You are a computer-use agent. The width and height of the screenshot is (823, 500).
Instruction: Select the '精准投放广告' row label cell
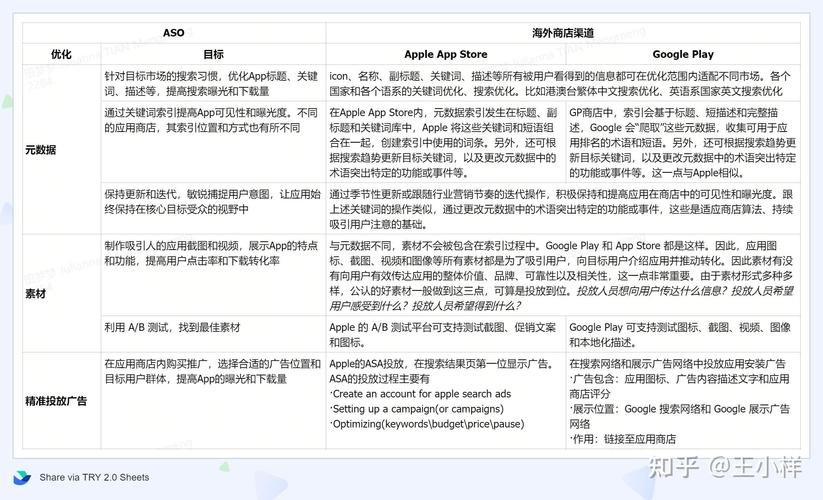(61, 401)
